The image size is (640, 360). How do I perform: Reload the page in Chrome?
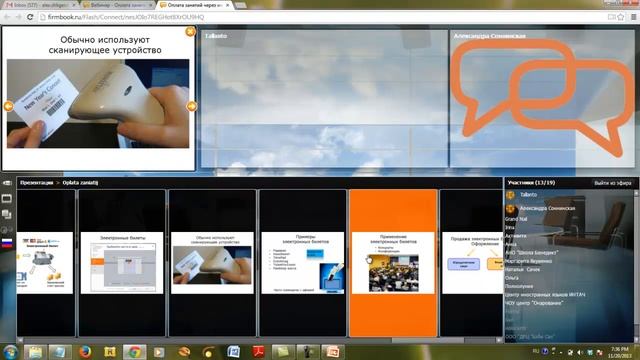tap(30, 17)
